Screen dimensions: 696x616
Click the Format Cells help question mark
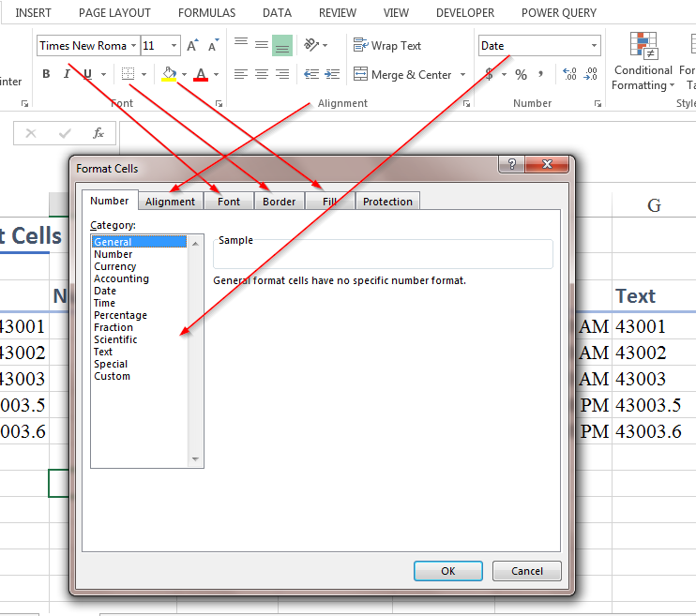click(x=511, y=165)
